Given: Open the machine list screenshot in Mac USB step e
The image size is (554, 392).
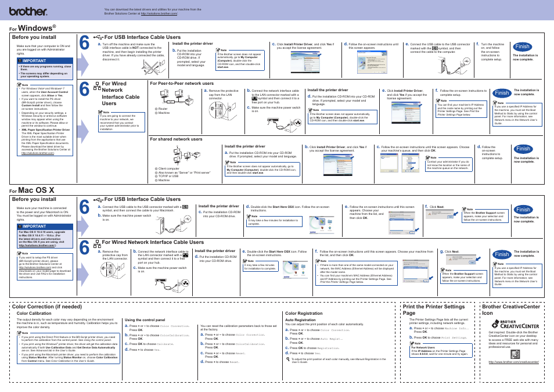Looking at the screenshot, I should coord(404,222).
